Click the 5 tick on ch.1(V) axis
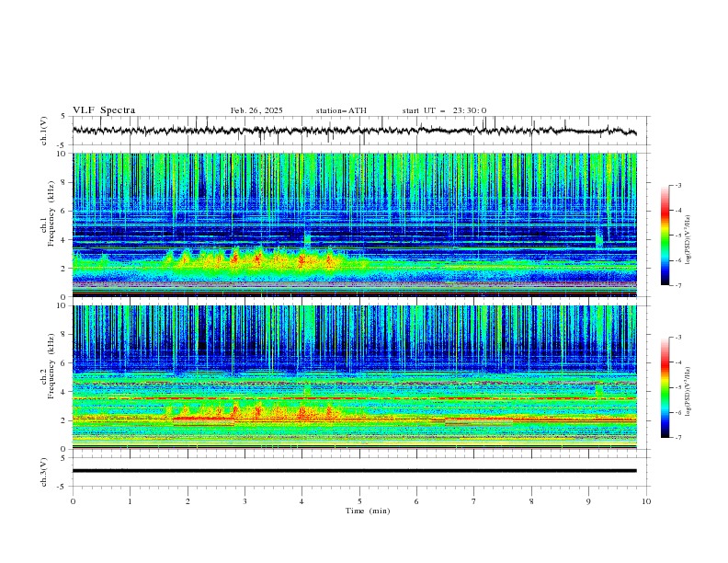The width and height of the screenshot is (728, 563). click(x=63, y=116)
